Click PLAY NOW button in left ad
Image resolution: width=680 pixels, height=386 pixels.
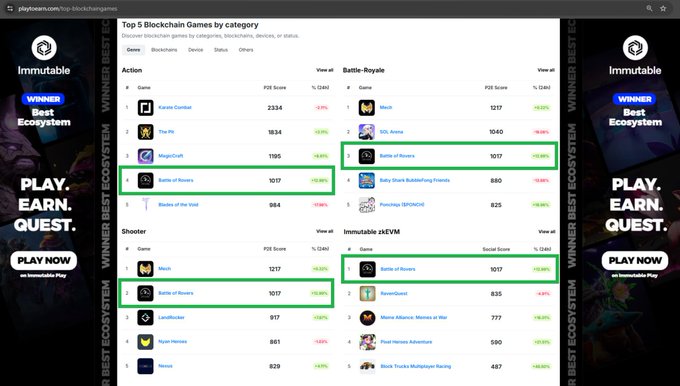tap(43, 261)
